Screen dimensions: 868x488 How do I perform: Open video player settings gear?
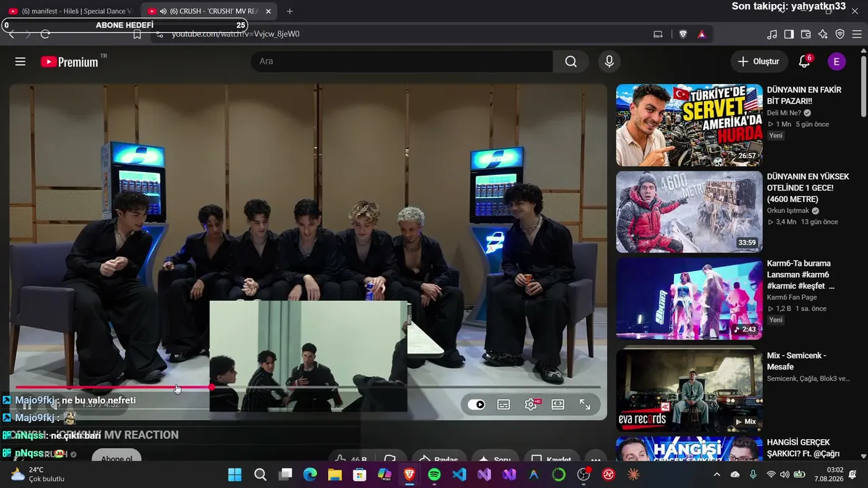click(531, 405)
